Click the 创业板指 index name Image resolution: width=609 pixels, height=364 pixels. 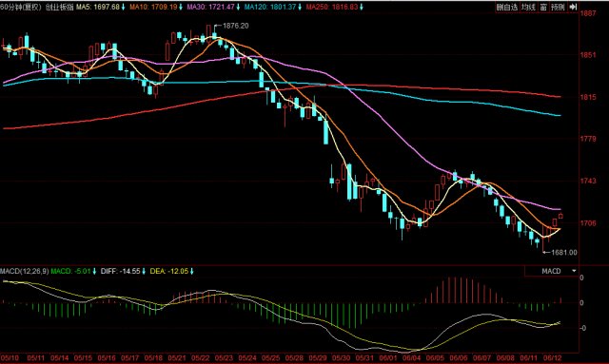pos(59,7)
